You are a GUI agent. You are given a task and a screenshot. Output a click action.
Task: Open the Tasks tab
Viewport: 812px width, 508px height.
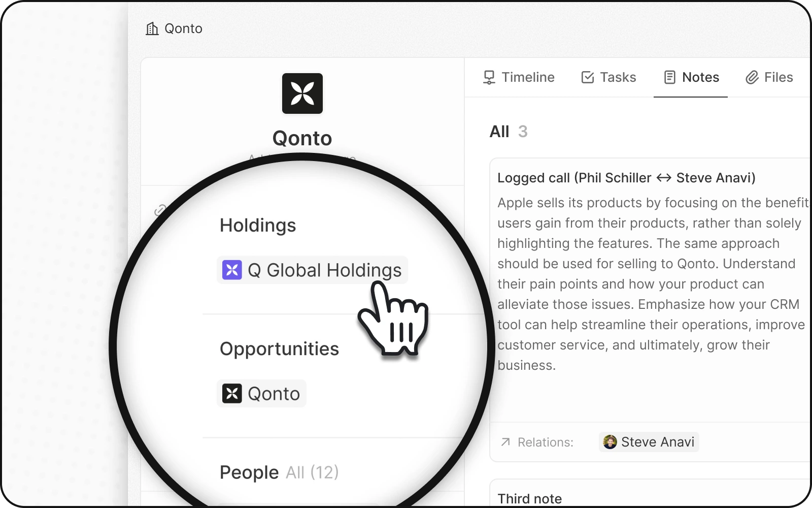tap(618, 77)
